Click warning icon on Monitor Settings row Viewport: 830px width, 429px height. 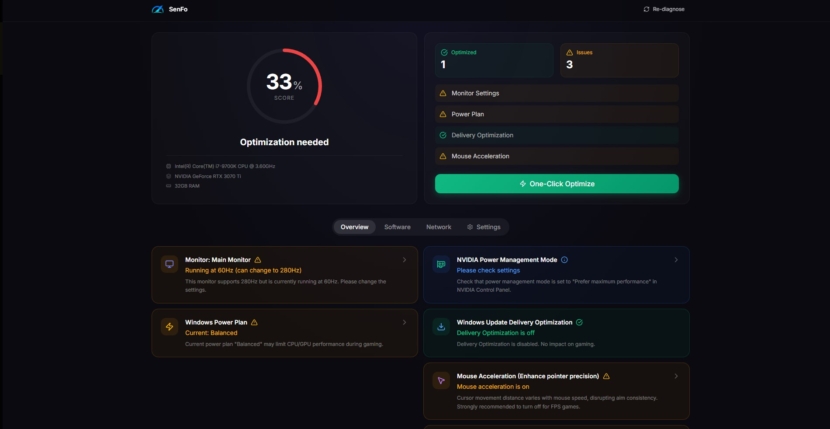pyautogui.click(x=443, y=93)
